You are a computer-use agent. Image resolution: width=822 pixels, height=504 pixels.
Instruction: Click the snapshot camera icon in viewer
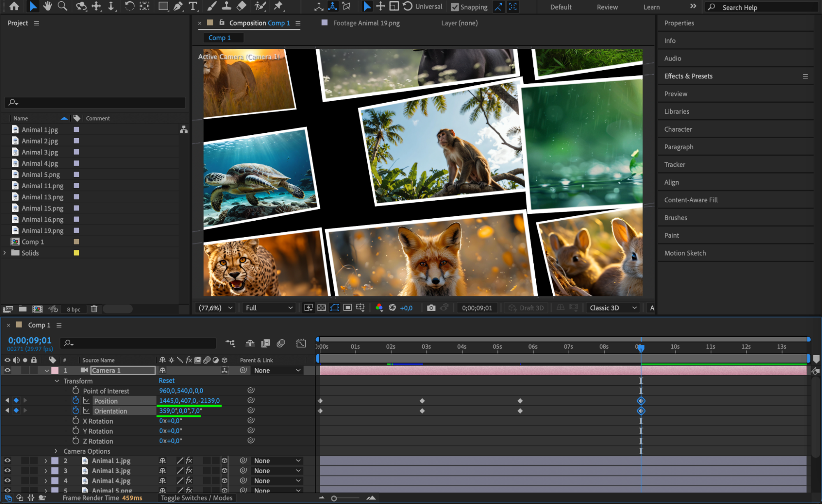coord(431,308)
